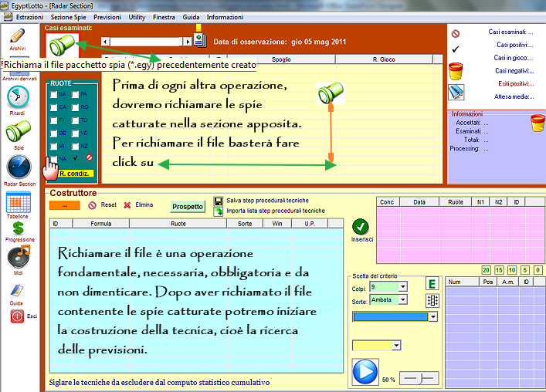Click the blue play button
This screenshot has height=392, width=546.
point(365,372)
